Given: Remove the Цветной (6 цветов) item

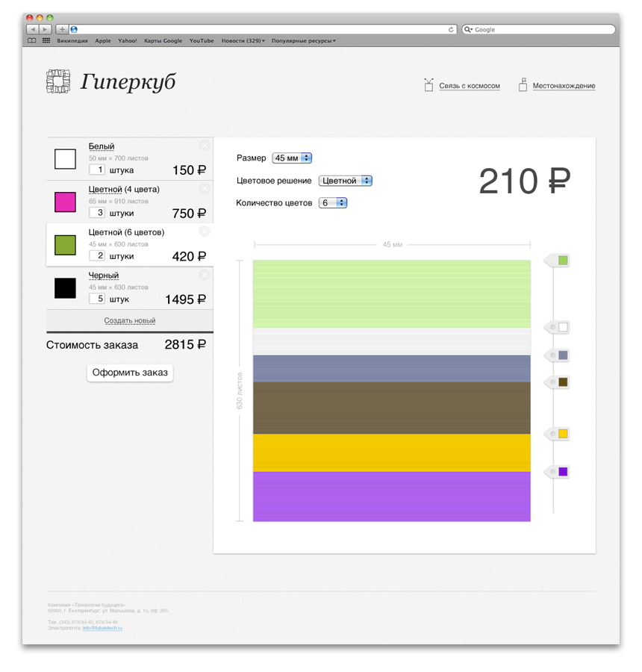Looking at the screenshot, I should pos(205,231).
